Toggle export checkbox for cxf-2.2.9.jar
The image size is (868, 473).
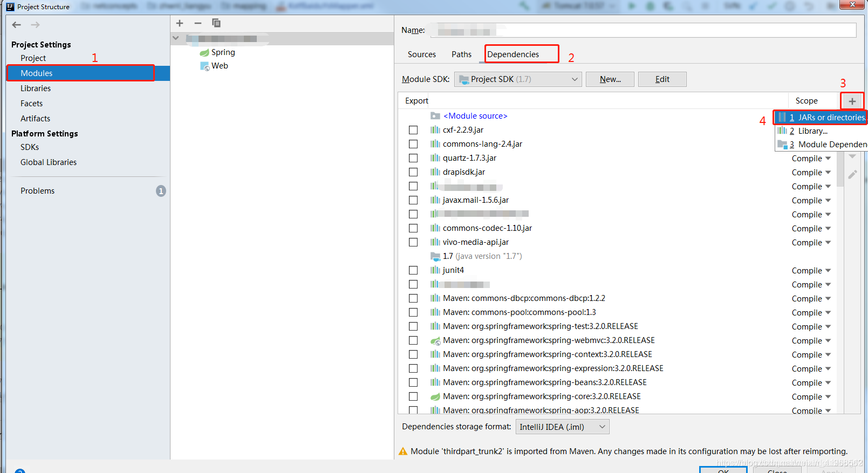pos(413,130)
